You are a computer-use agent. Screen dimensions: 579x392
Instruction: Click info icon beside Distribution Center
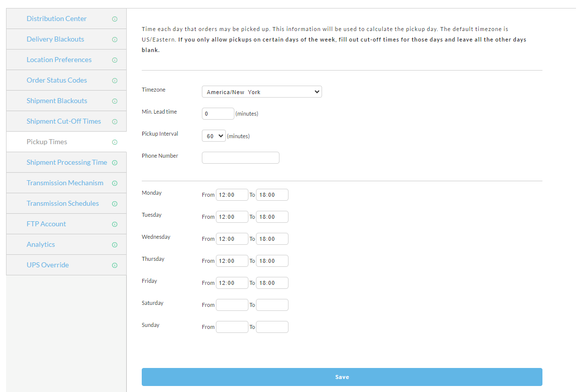(x=115, y=19)
